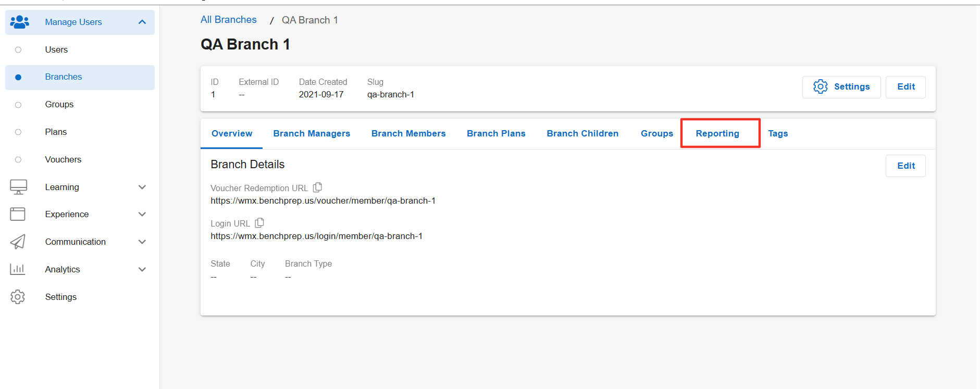Click the Analytics bar chart icon

coord(18,269)
